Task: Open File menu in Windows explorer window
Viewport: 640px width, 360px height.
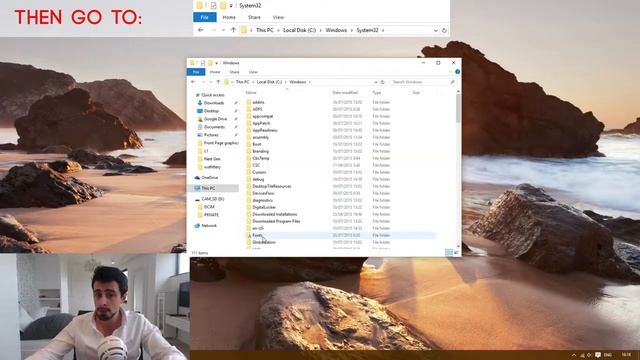Action: (x=196, y=72)
